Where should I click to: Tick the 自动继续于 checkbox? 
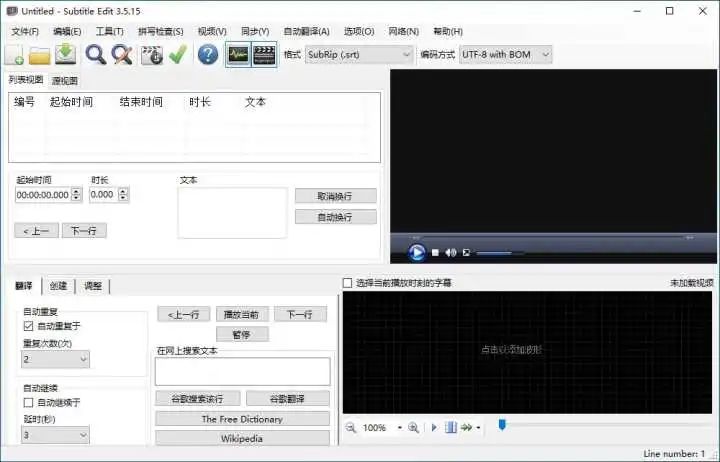coord(28,402)
